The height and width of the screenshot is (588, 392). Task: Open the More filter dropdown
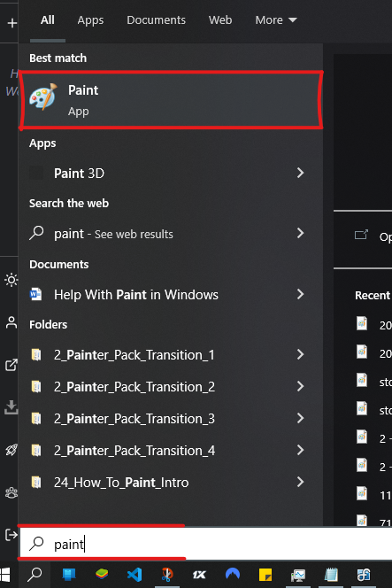tap(276, 19)
